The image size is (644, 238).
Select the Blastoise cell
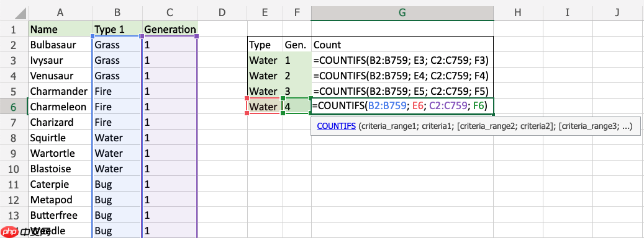click(60, 169)
